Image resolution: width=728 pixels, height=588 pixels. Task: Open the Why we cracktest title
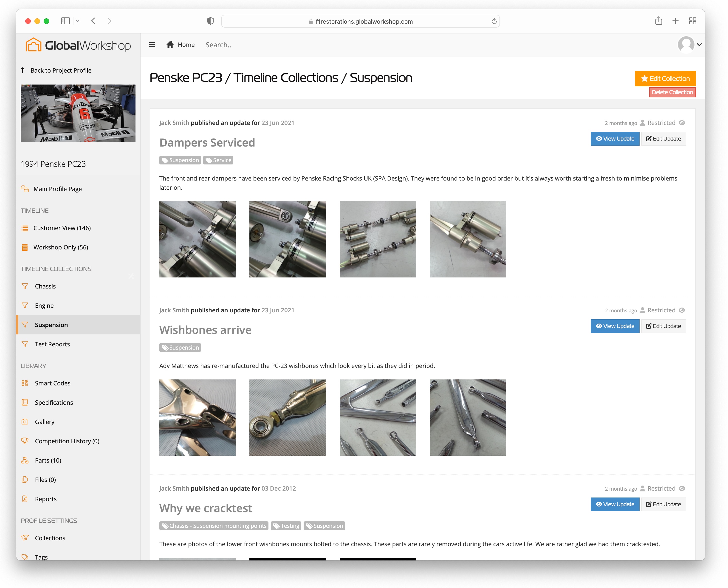(x=206, y=508)
